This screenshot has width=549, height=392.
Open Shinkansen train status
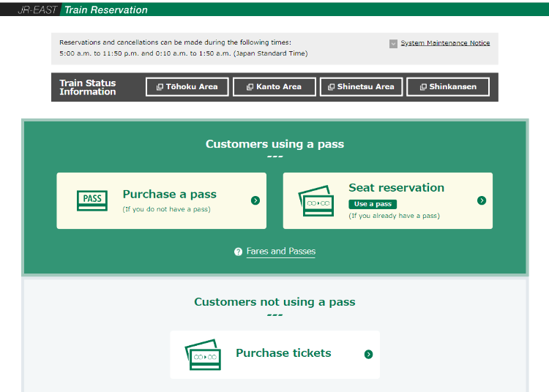[448, 87]
